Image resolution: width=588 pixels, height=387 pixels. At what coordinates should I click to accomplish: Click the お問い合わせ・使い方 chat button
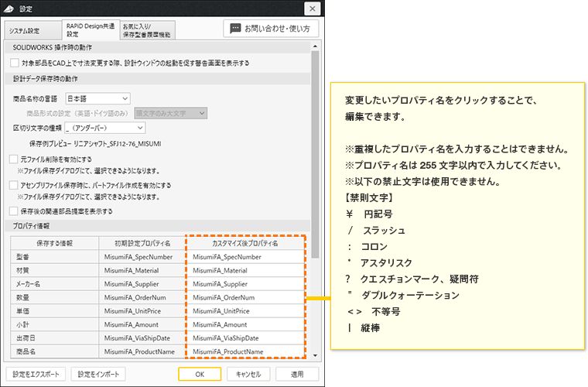pos(270,29)
